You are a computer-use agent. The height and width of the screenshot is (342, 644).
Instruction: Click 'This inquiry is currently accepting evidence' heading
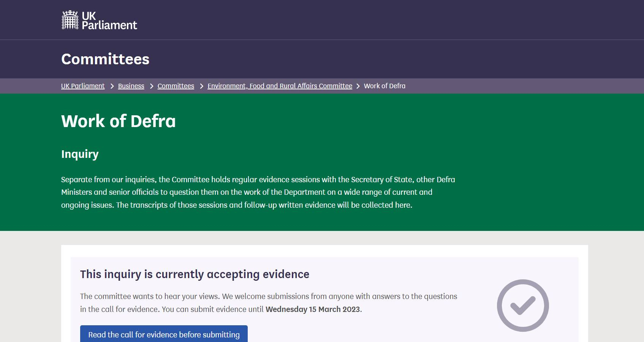tap(195, 274)
